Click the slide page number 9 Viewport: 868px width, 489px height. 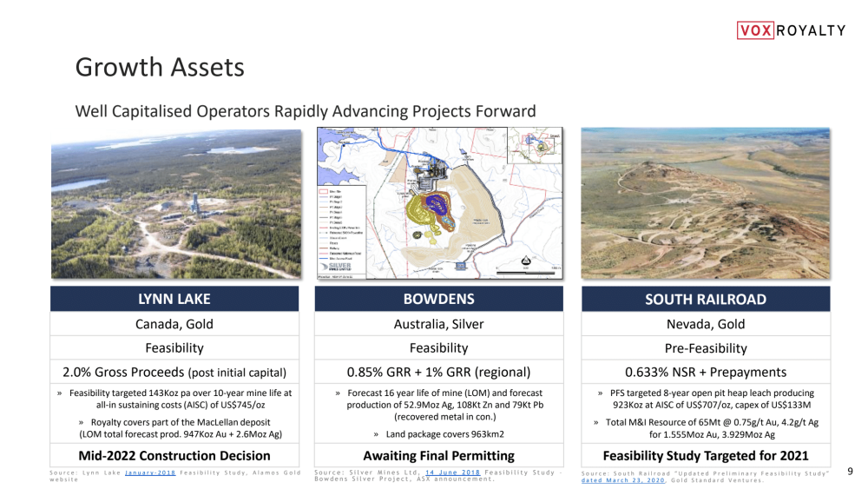(851, 472)
